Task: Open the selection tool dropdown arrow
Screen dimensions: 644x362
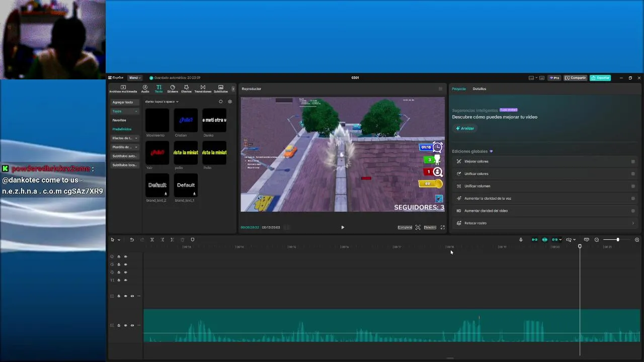Action: (x=119, y=240)
